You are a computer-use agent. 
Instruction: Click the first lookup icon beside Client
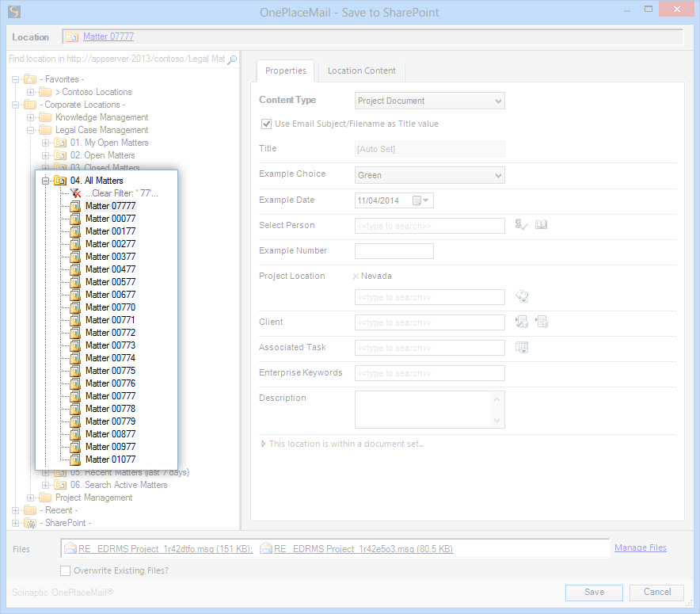point(521,322)
